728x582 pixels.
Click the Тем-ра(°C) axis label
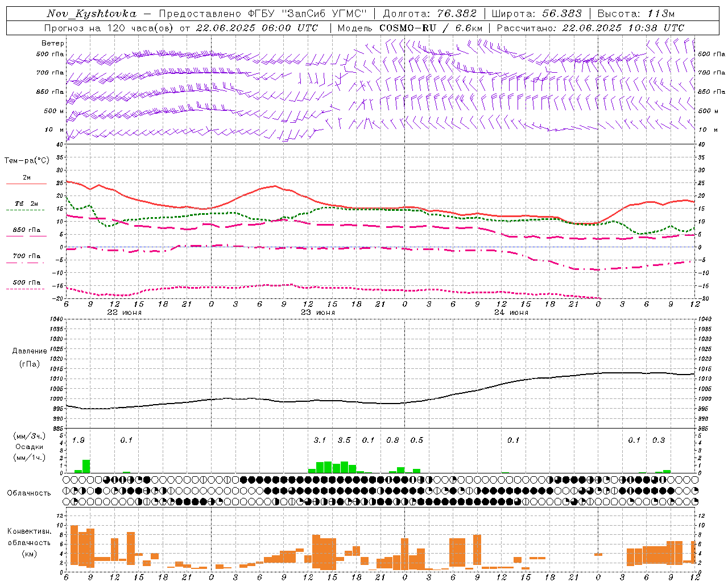27,161
